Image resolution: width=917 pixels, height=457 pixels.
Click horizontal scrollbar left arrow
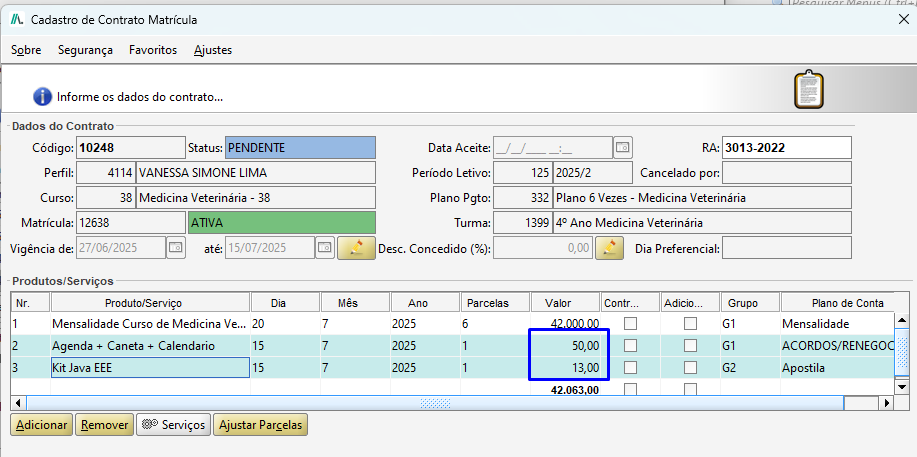click(x=19, y=403)
